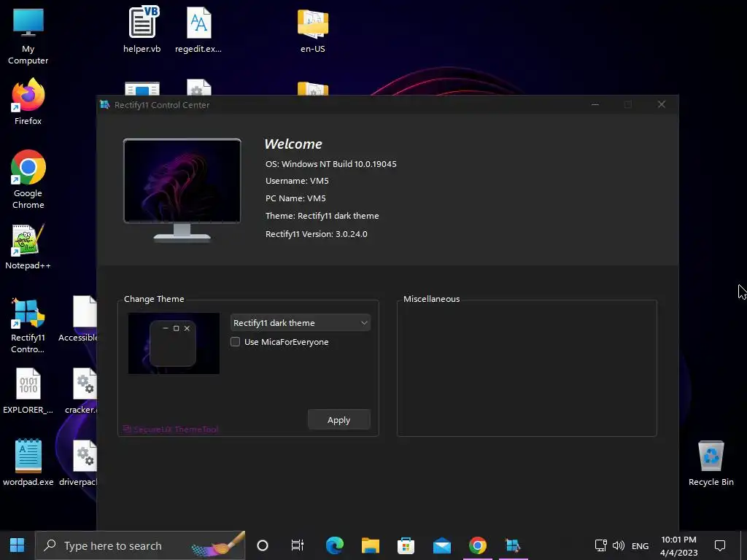Image resolution: width=747 pixels, height=560 pixels.
Task: Open Task View from the taskbar
Action: point(298,545)
